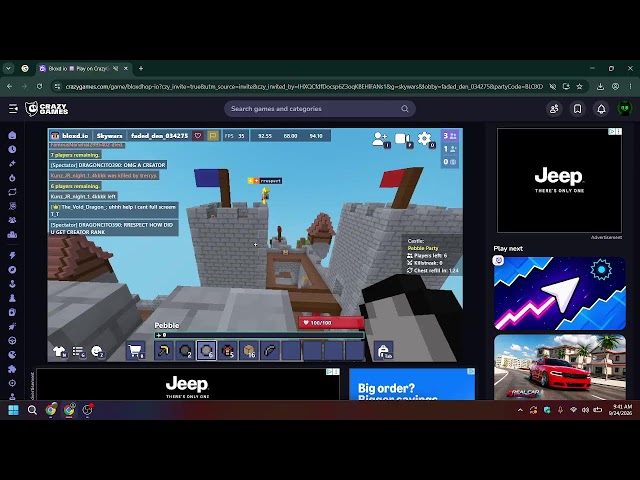Open the player list icon
Screen dimensions: 640x480
(x=78, y=351)
